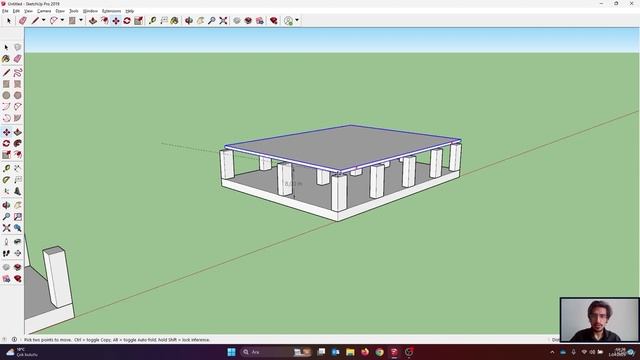
Task: Open the Extensions menu
Action: [111, 11]
